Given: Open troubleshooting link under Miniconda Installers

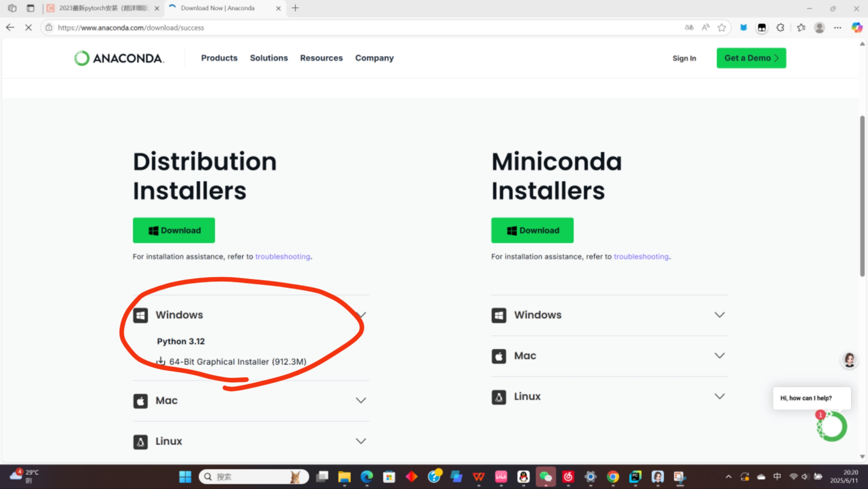Looking at the screenshot, I should click(x=641, y=257).
